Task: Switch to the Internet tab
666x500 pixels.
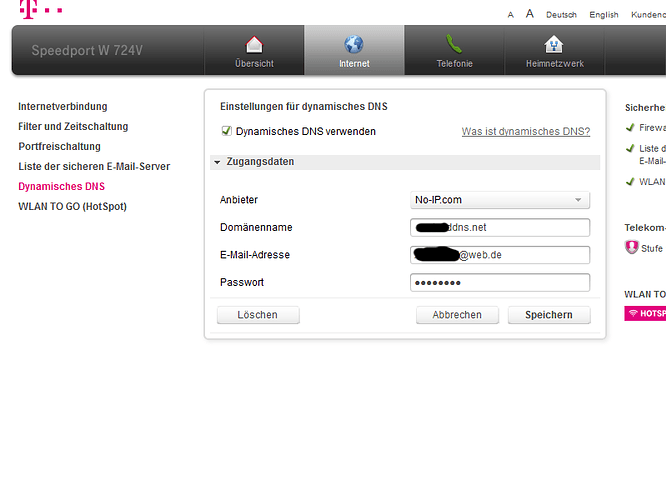Action: [354, 50]
